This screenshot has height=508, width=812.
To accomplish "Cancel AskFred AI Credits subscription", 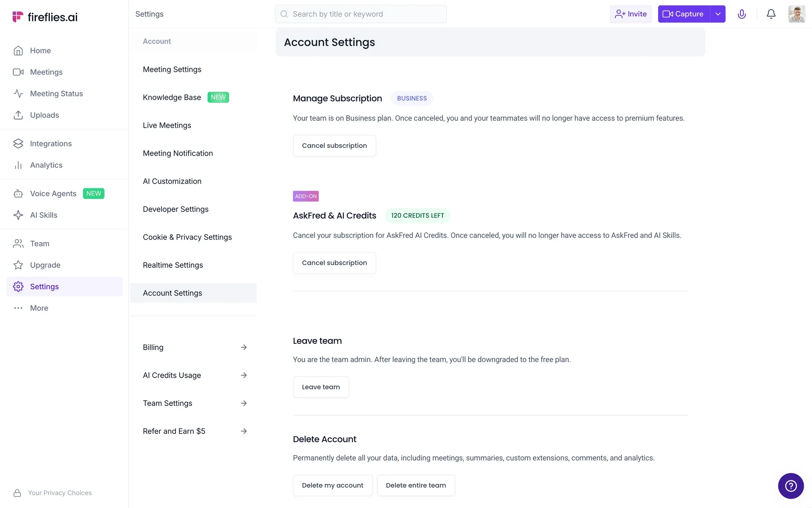I will tap(334, 263).
